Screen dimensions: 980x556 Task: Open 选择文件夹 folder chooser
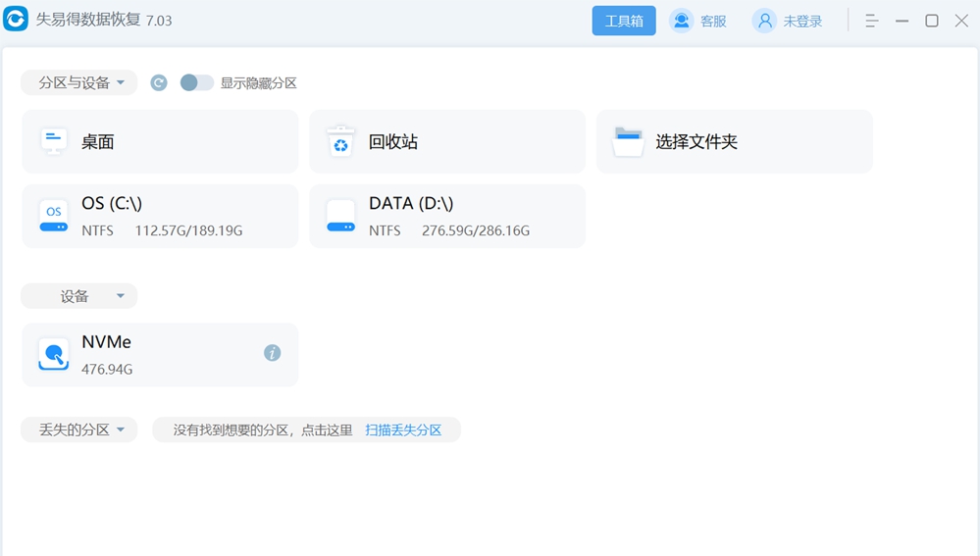point(735,142)
